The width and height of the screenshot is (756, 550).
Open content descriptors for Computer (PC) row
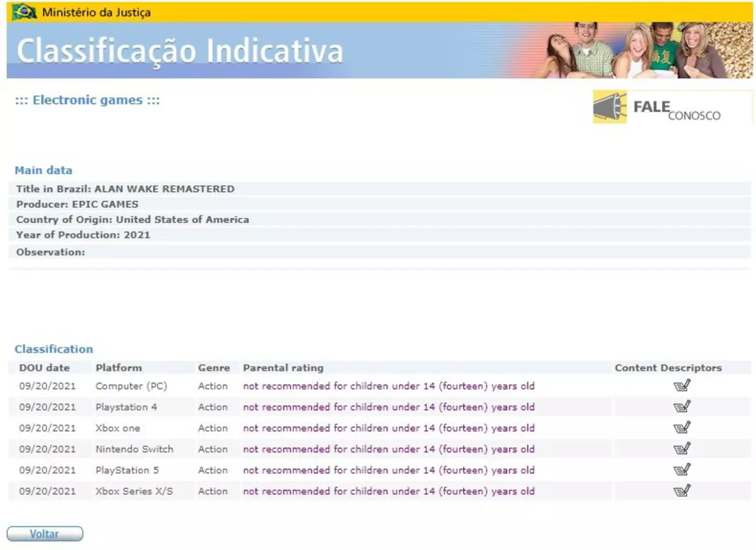[x=681, y=386]
